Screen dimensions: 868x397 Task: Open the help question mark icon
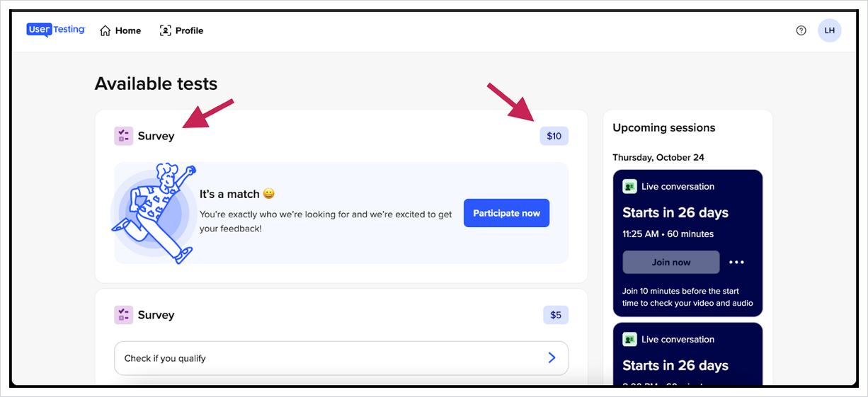(801, 30)
